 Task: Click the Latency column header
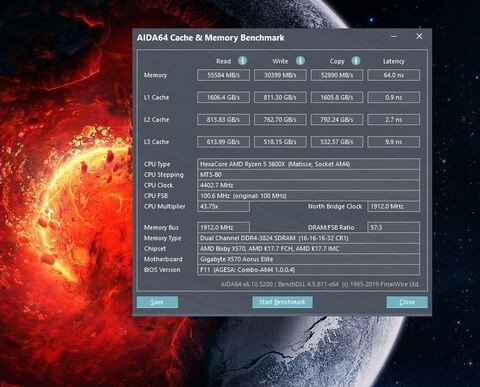394,61
